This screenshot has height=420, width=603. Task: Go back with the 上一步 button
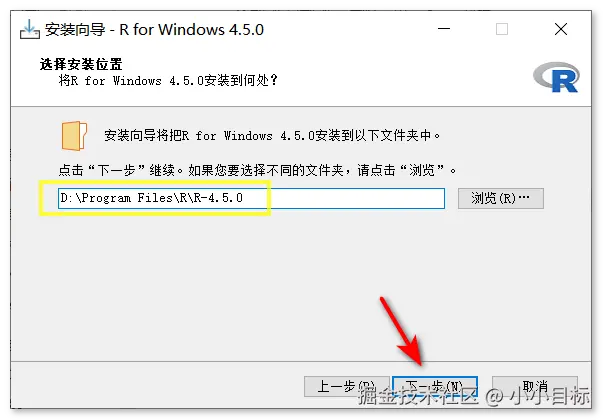click(x=346, y=386)
